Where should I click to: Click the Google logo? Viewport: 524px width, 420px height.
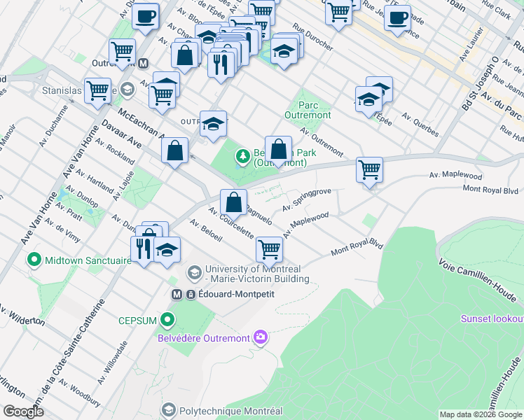click(x=23, y=412)
